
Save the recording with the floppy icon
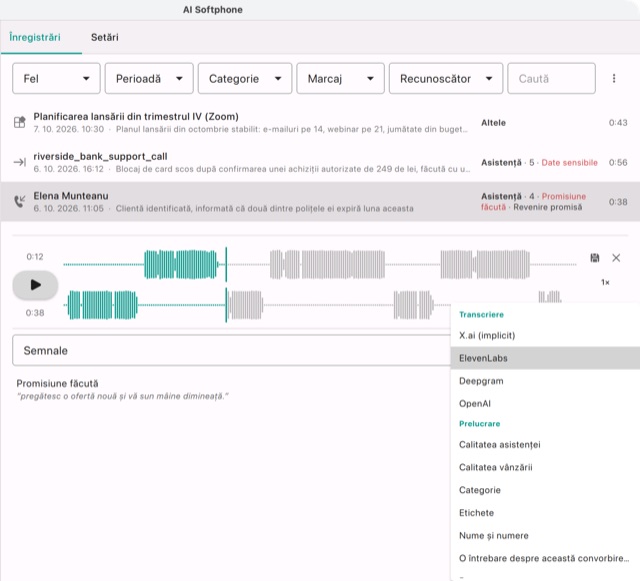[595, 258]
